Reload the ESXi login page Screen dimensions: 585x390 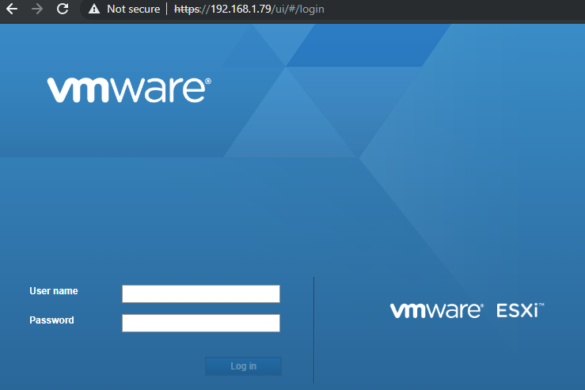click(x=62, y=9)
